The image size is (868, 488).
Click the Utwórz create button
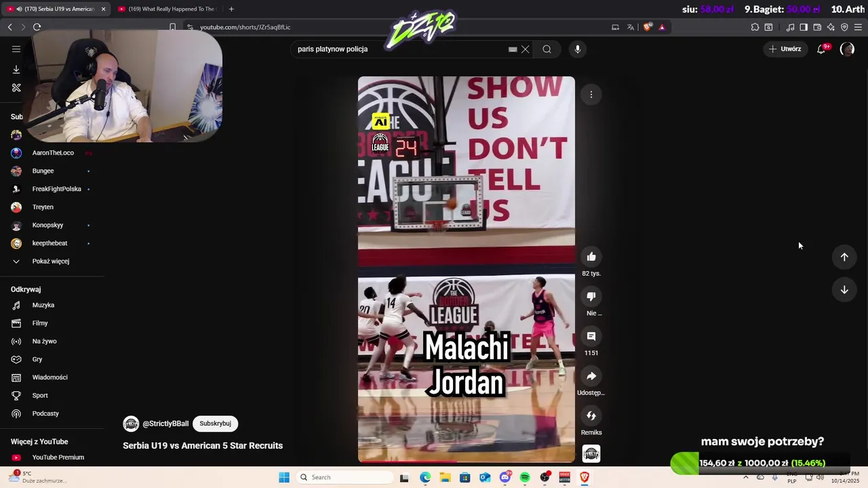785,49
